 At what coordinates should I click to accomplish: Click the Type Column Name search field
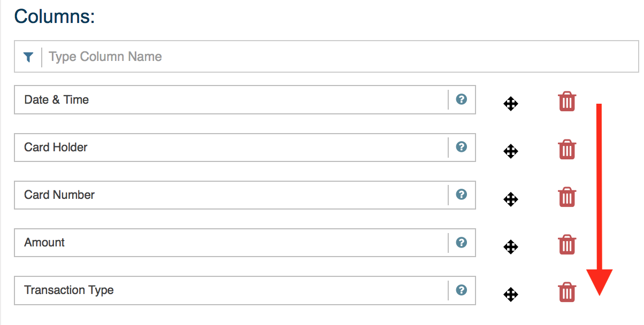pos(214,56)
